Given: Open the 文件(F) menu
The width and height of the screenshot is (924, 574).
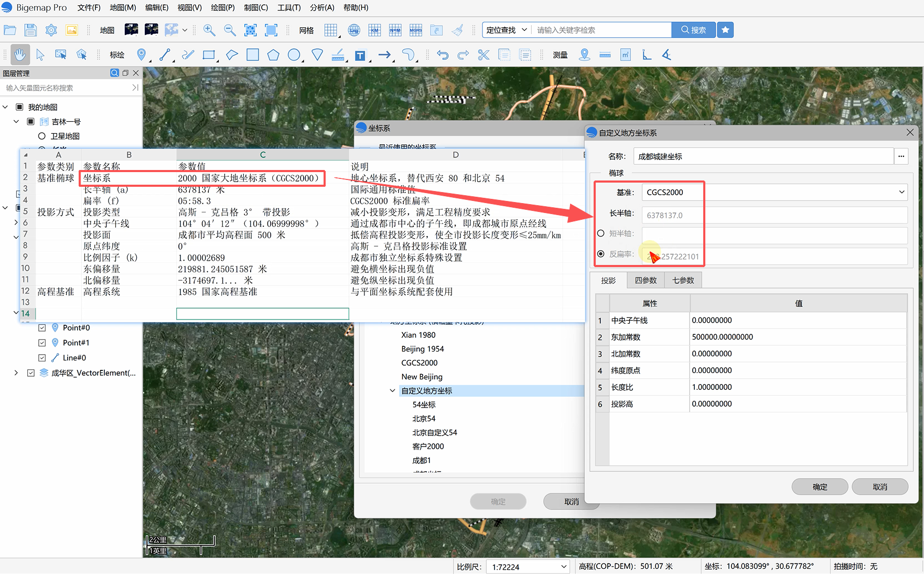Looking at the screenshot, I should pos(89,7).
